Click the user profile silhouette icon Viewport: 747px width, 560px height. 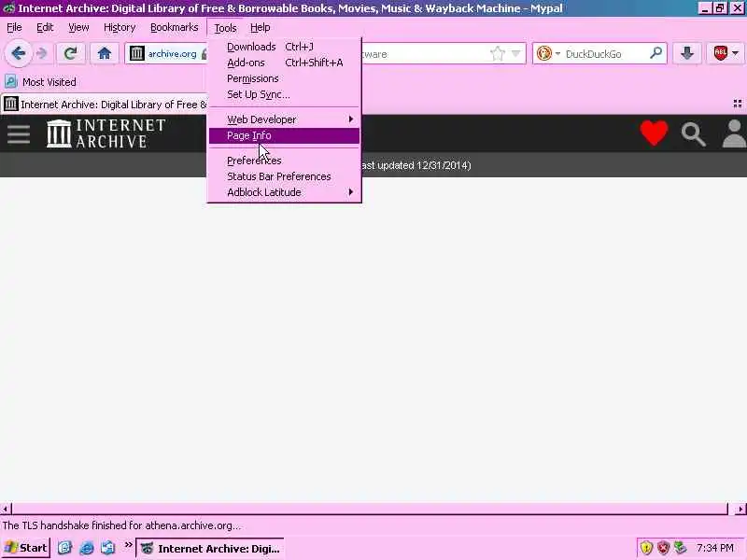[x=734, y=133]
